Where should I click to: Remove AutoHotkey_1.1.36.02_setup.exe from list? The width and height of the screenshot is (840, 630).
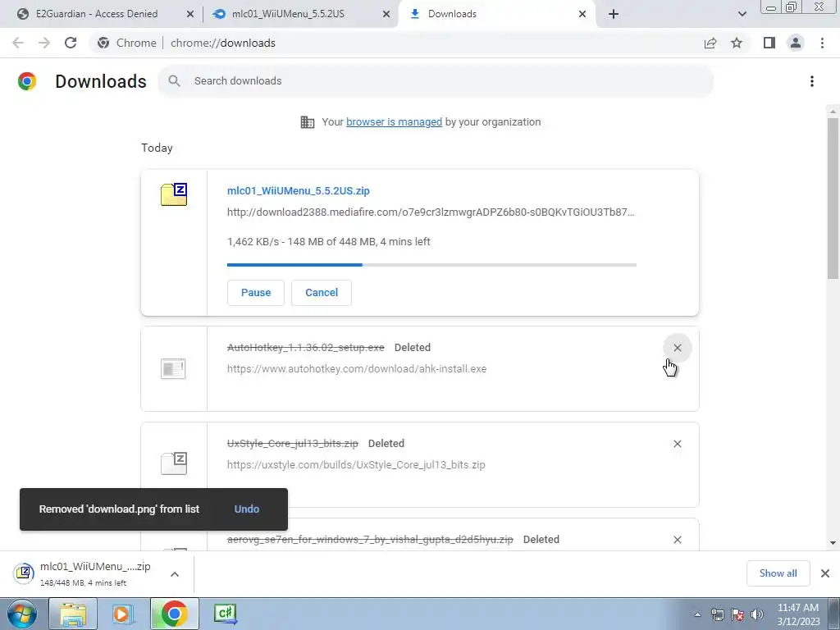click(x=677, y=348)
